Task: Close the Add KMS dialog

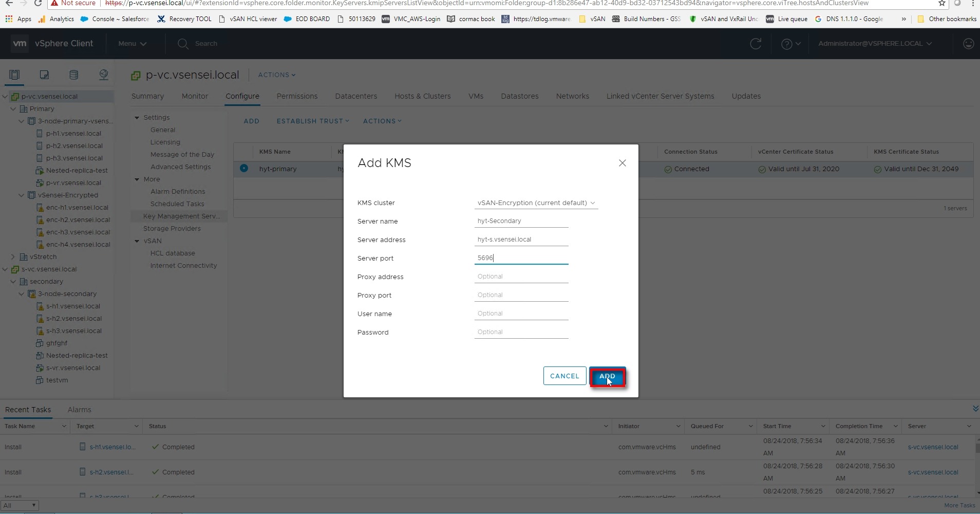Action: (x=622, y=163)
